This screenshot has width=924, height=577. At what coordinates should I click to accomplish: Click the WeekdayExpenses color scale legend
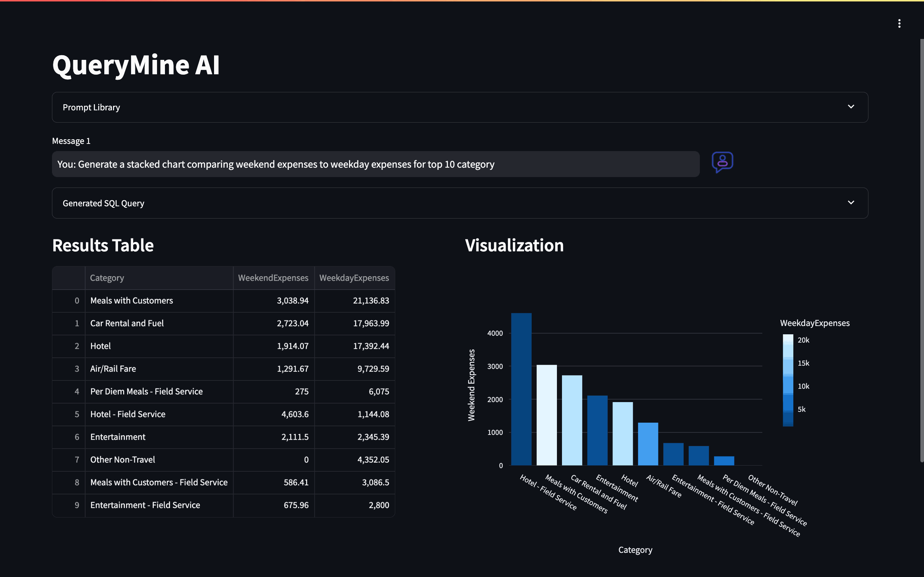point(788,380)
